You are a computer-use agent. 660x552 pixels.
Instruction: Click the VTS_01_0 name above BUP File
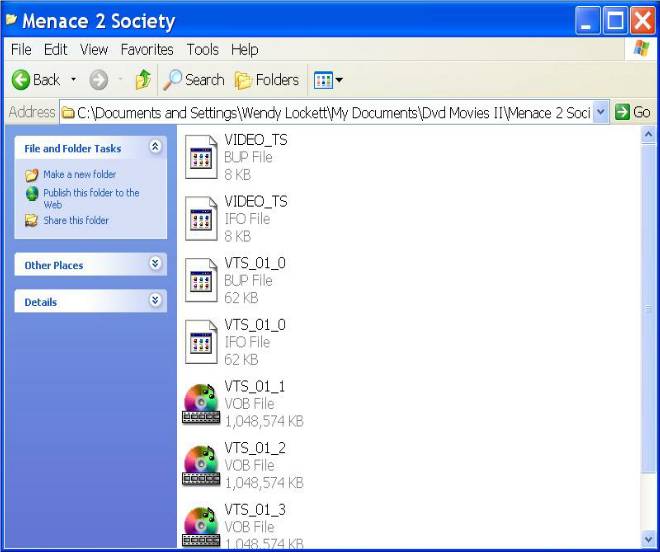(x=255, y=263)
